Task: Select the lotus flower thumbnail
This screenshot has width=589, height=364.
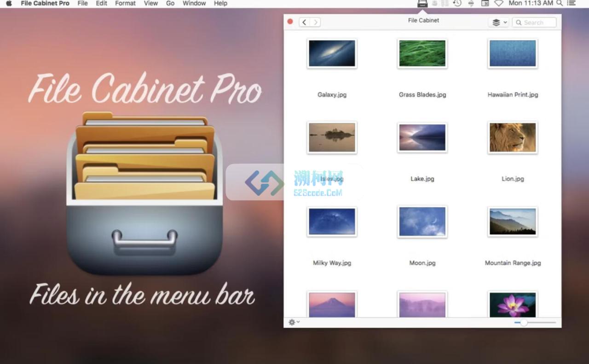Action: [x=513, y=304]
